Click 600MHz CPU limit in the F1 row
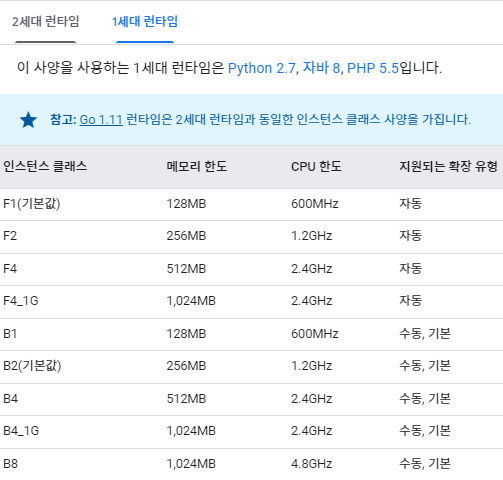This screenshot has width=503, height=480. point(315,204)
